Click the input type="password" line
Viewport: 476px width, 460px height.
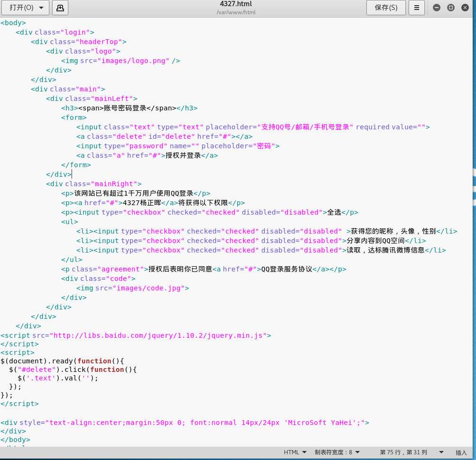click(x=178, y=146)
